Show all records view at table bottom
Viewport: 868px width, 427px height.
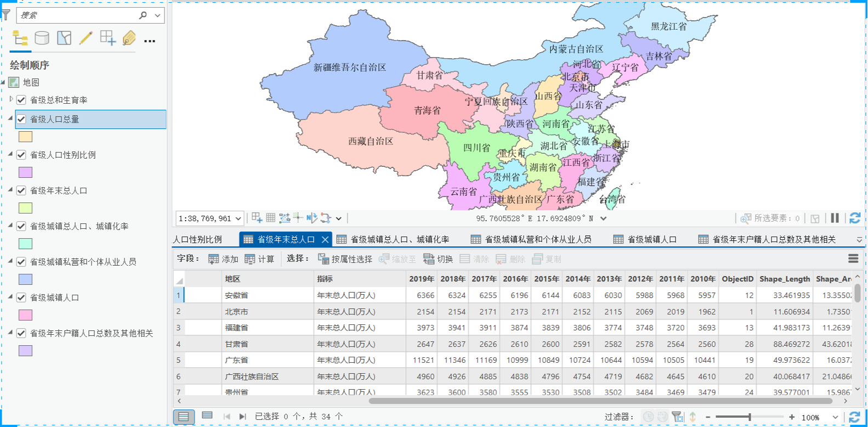point(184,417)
